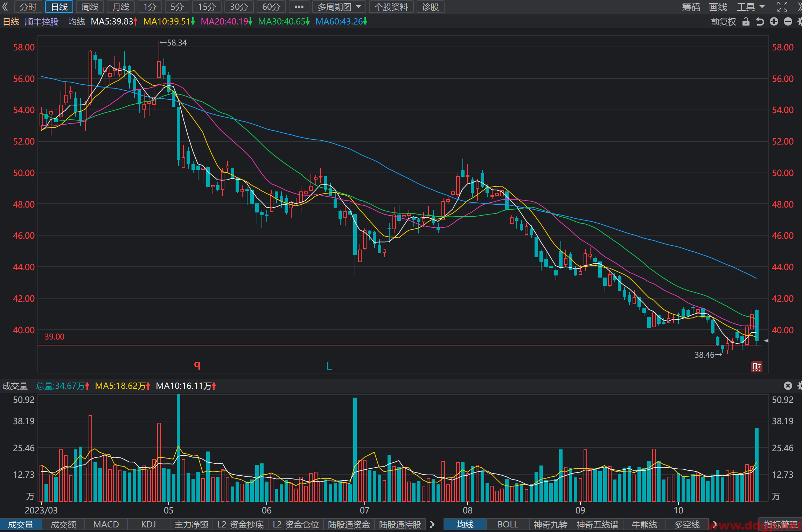Open the 多周期图 dropdown

pyautogui.click(x=339, y=7)
